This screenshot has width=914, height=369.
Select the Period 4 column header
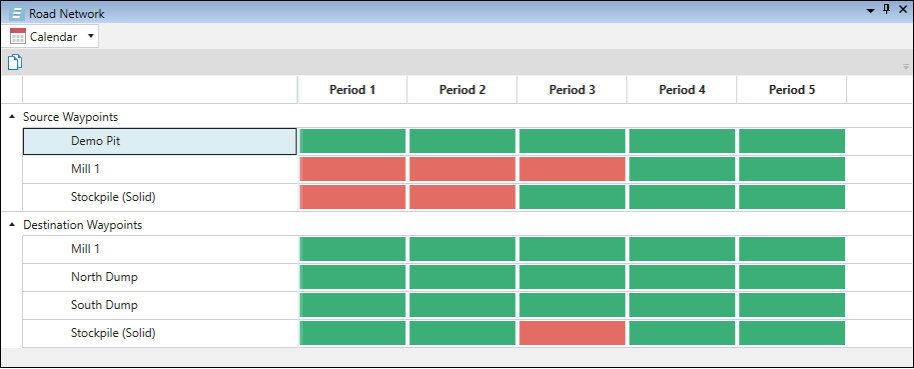tap(682, 90)
